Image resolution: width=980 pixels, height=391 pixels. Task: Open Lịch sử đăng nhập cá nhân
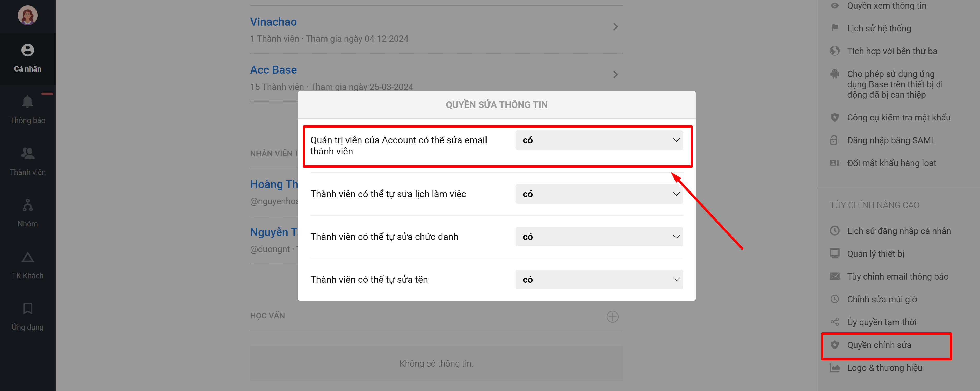(x=899, y=231)
